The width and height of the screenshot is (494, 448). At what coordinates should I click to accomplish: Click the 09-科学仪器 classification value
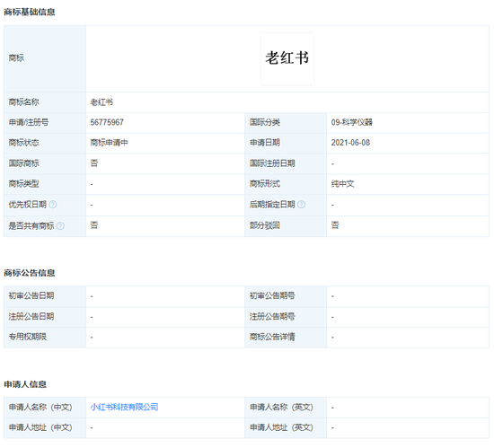point(351,122)
